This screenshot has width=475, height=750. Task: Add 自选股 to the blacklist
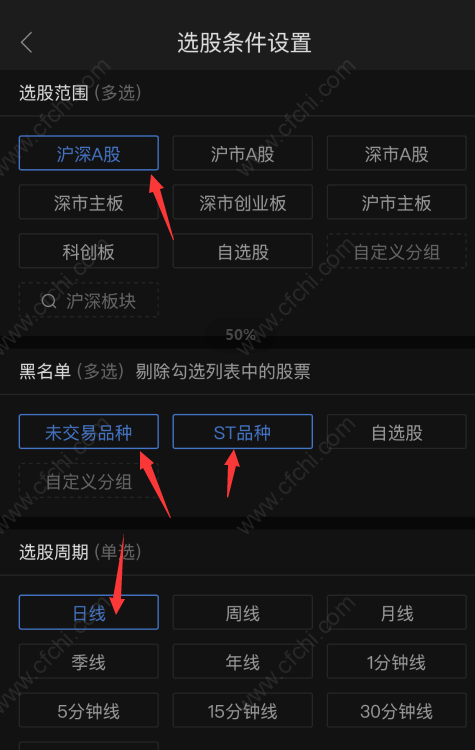pyautogui.click(x=397, y=432)
